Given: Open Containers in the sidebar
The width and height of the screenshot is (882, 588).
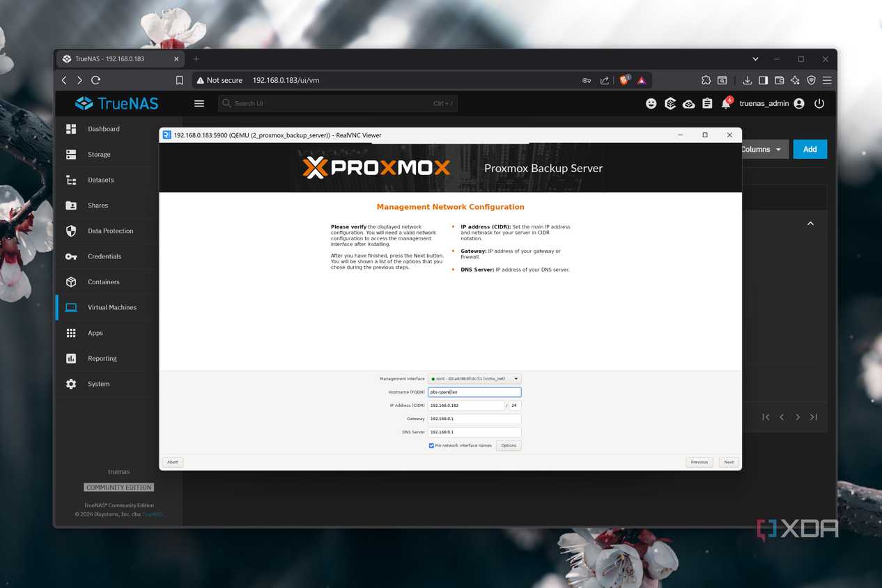Looking at the screenshot, I should 105,282.
